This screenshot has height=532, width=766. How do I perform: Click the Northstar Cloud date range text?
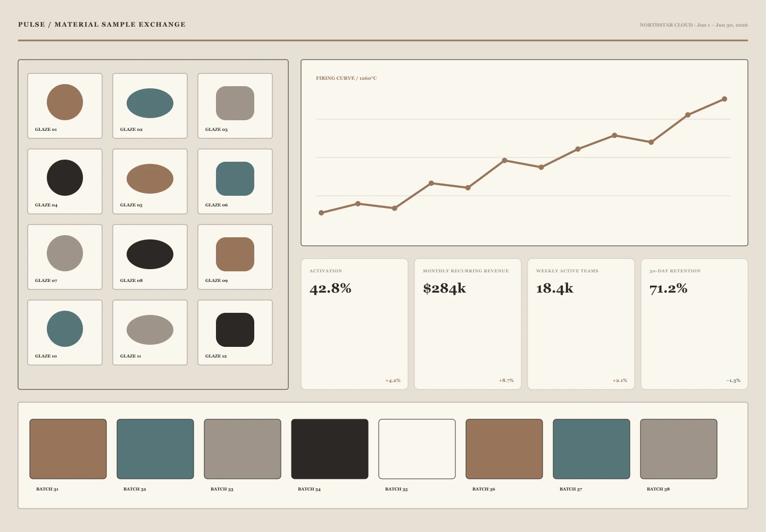pos(694,25)
